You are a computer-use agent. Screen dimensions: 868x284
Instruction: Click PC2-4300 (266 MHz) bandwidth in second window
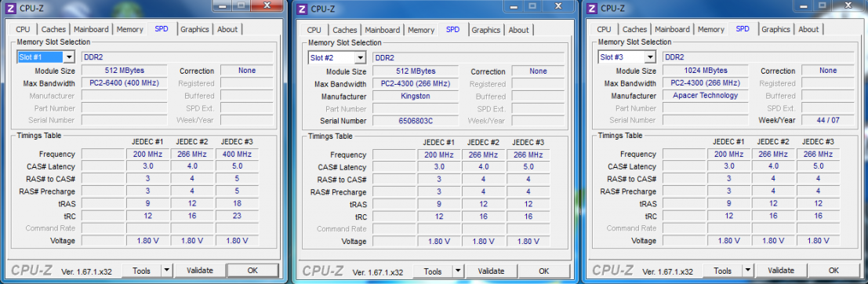416,84
